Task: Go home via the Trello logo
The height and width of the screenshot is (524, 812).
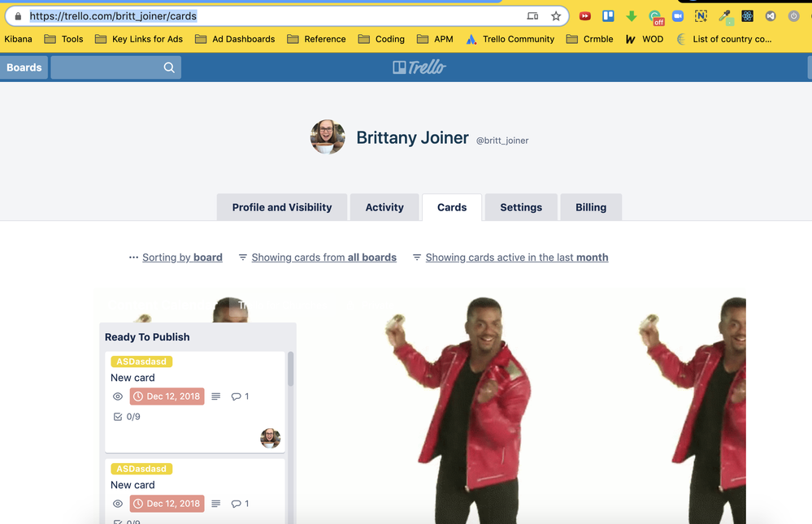Action: [419, 67]
